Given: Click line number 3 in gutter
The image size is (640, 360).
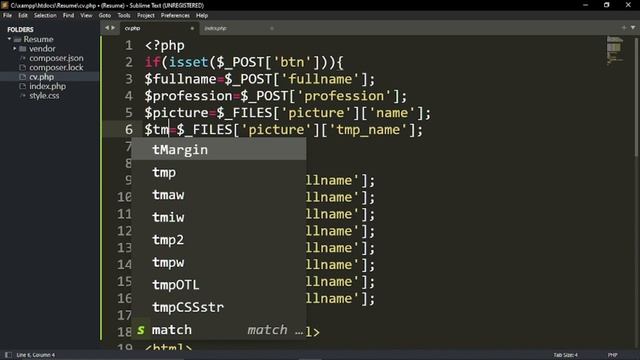Looking at the screenshot, I should point(129,79).
